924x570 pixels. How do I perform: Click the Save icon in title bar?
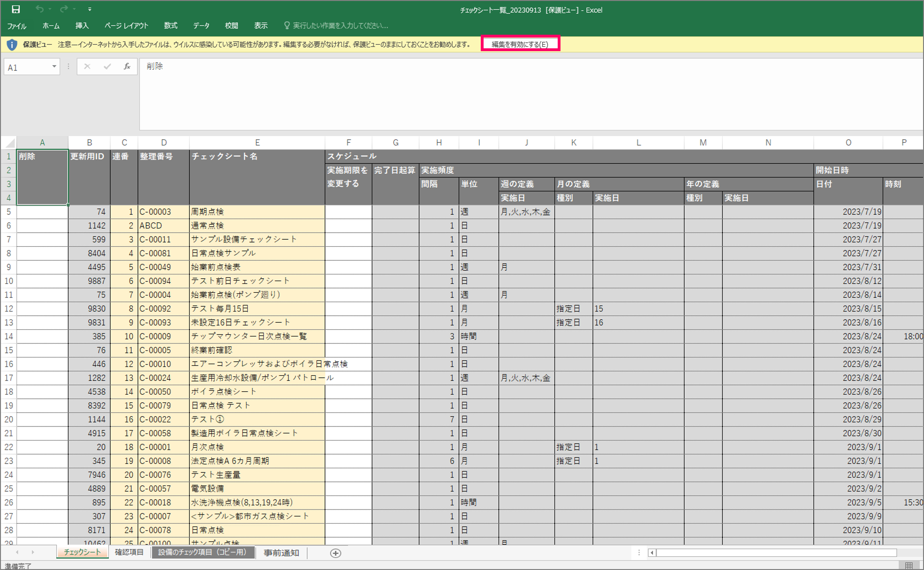click(x=15, y=9)
